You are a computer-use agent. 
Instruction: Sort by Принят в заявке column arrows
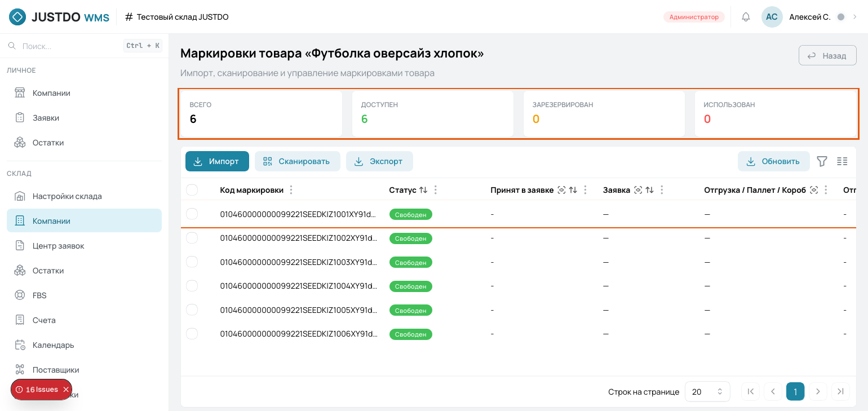tap(573, 190)
